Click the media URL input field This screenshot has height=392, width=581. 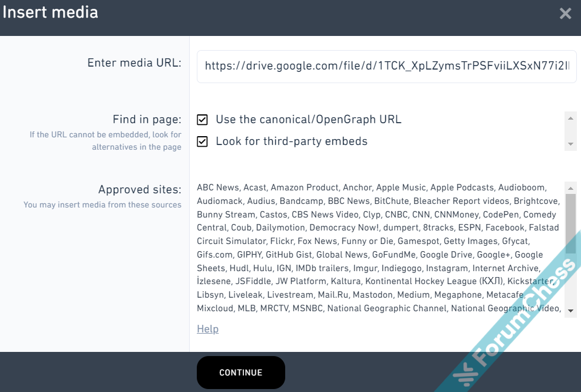(387, 67)
